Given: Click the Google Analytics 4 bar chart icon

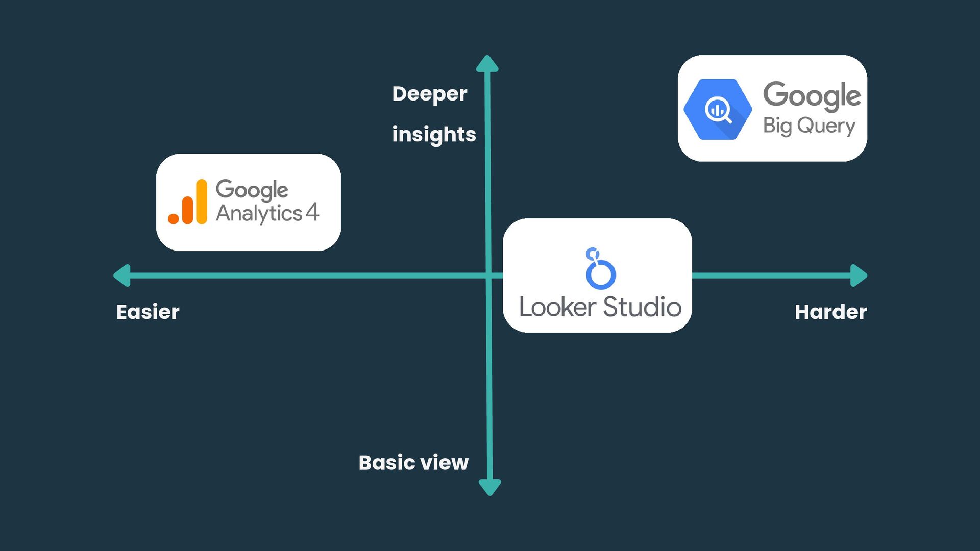Looking at the screenshot, I should (x=188, y=202).
